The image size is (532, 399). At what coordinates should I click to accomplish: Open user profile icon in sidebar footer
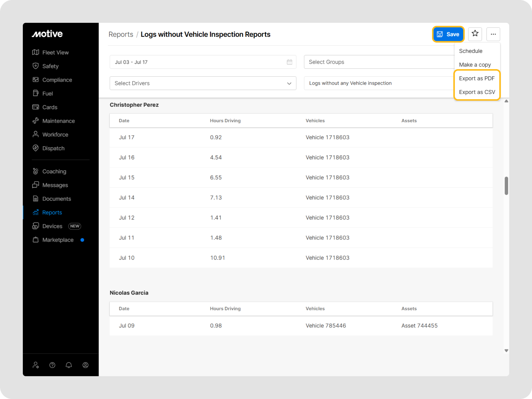click(85, 365)
